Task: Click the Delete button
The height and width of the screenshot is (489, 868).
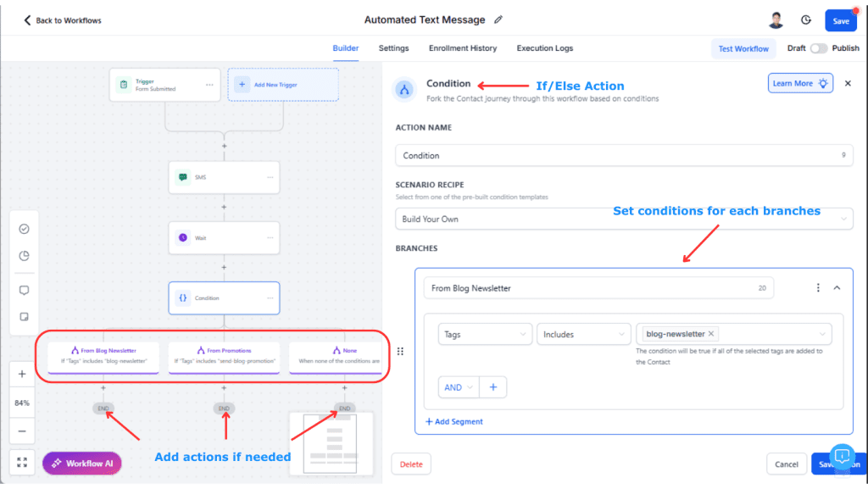Action: point(411,464)
